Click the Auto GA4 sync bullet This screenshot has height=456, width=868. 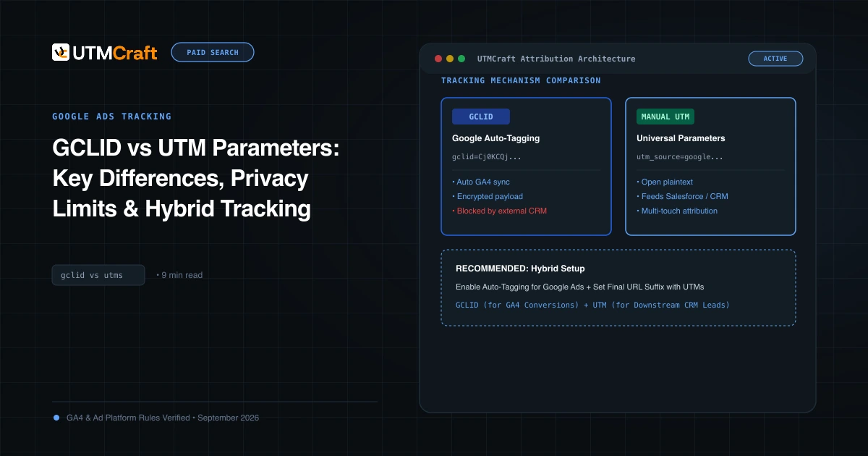point(481,182)
